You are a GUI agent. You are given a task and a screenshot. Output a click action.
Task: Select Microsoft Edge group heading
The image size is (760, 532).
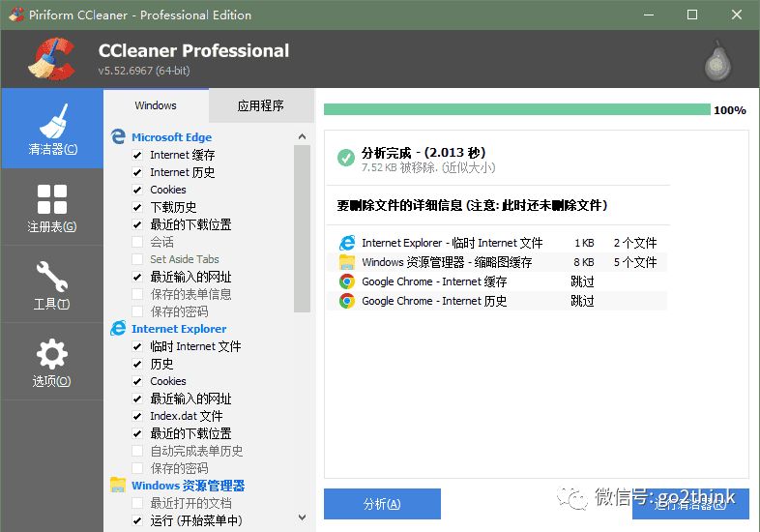tap(171, 137)
